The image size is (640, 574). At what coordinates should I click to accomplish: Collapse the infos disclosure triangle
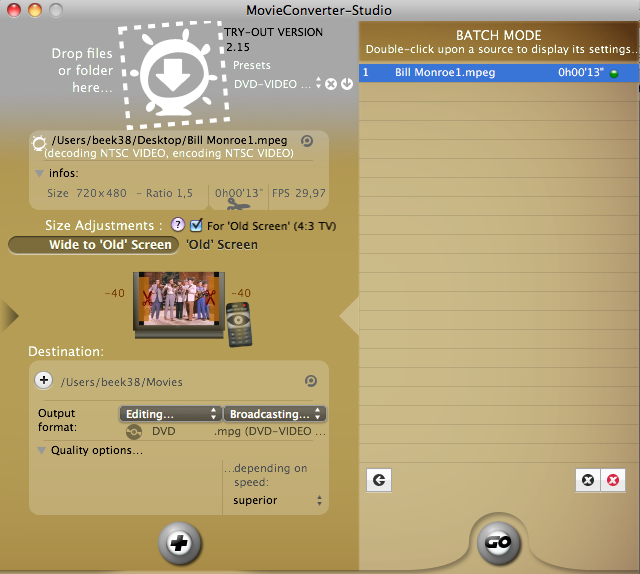[x=40, y=174]
